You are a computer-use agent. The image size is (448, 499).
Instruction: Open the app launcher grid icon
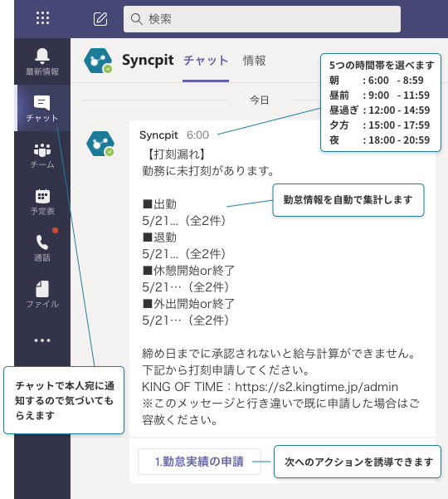point(42,18)
